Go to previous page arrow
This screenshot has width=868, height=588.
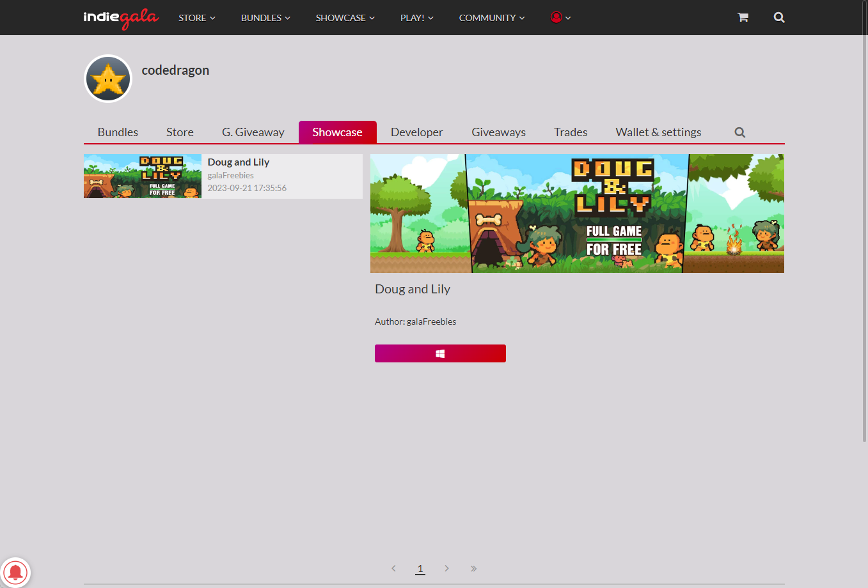coord(393,568)
